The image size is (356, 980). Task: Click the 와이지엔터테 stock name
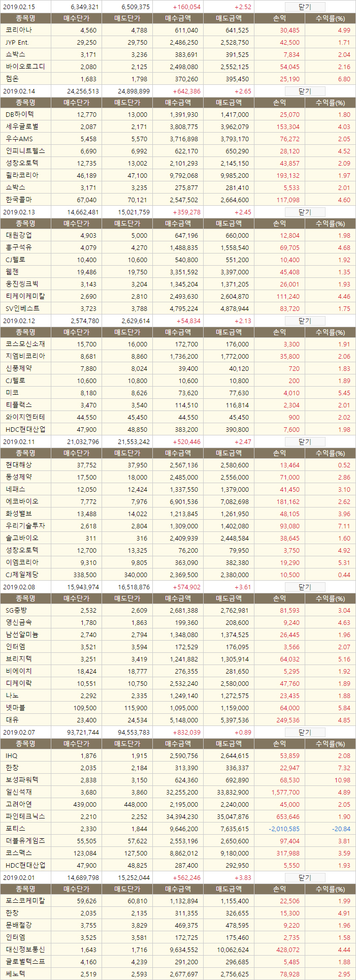coord(25,417)
